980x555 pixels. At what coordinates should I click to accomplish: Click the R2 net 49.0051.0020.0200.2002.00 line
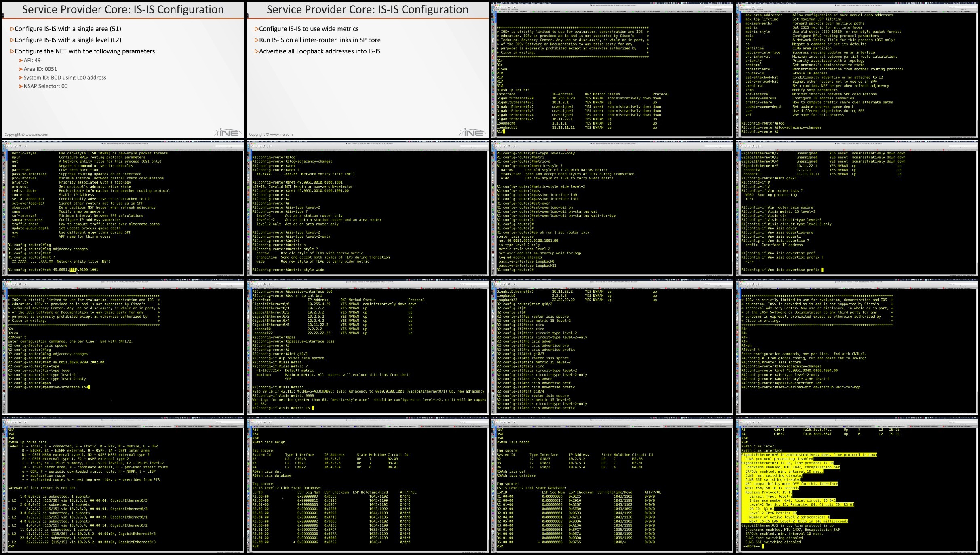pos(56,362)
